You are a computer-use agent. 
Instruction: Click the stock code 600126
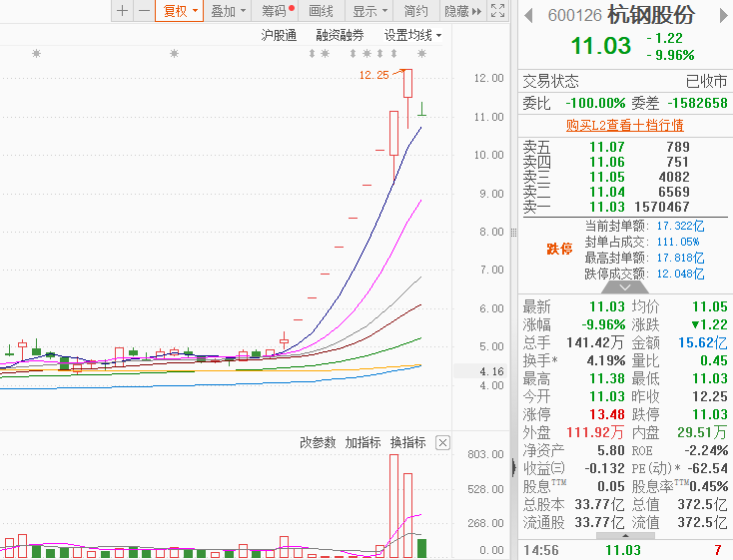(x=574, y=15)
